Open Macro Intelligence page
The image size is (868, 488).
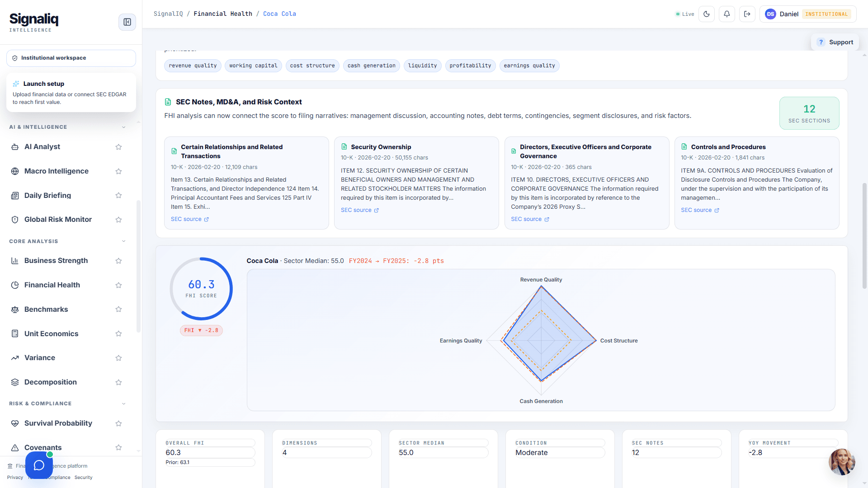coord(57,171)
